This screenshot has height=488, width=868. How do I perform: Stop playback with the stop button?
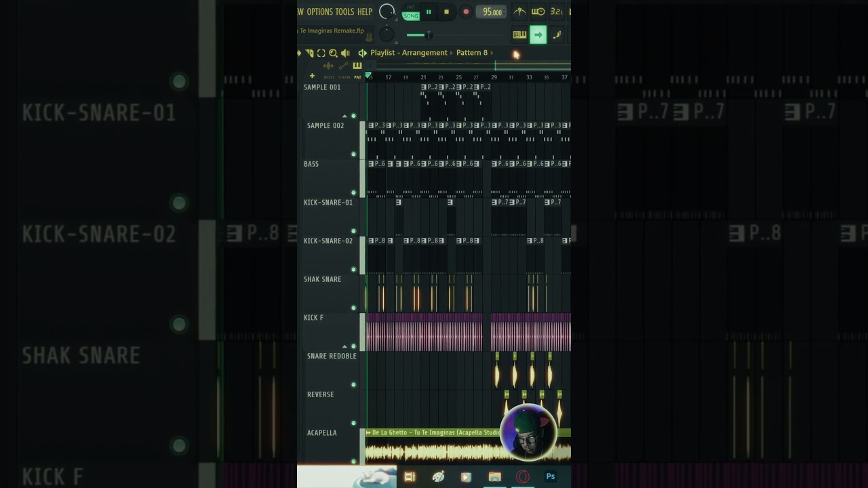(446, 12)
